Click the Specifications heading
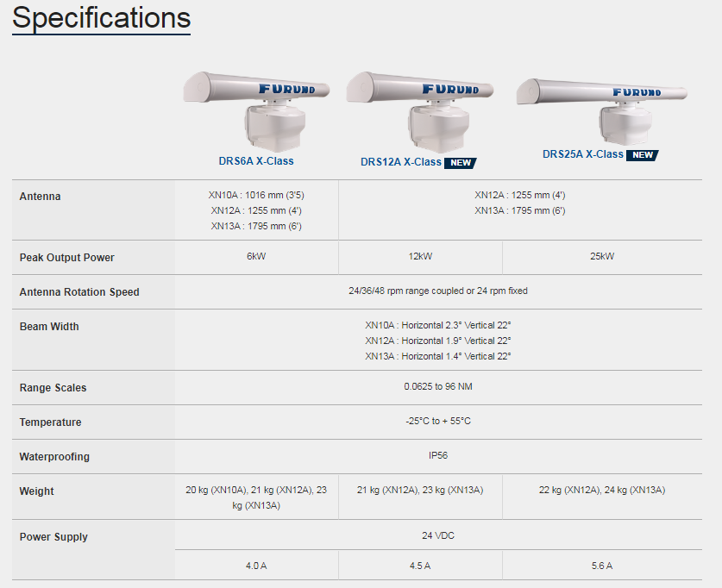Image resolution: width=722 pixels, height=588 pixels. (x=101, y=18)
